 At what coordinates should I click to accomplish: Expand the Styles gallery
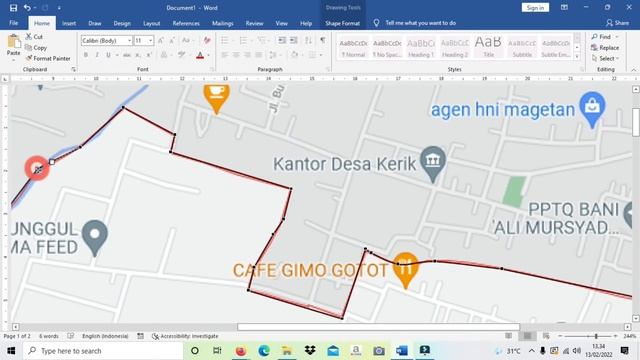(x=577, y=57)
